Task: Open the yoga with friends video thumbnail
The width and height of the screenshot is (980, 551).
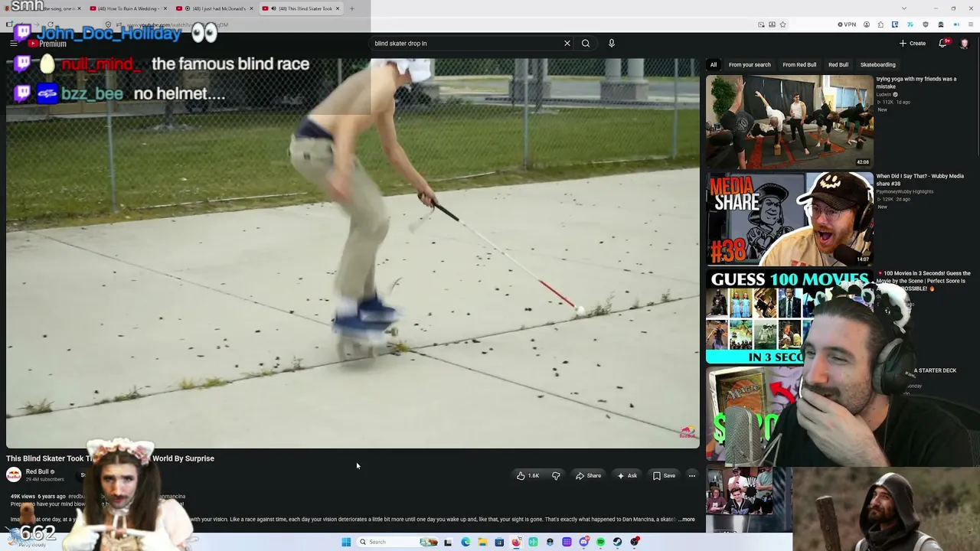Action: [x=789, y=122]
